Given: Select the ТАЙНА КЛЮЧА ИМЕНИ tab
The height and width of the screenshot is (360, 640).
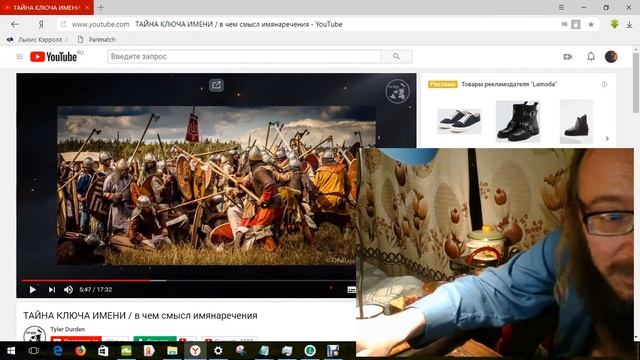Looking at the screenshot, I should (x=47, y=7).
